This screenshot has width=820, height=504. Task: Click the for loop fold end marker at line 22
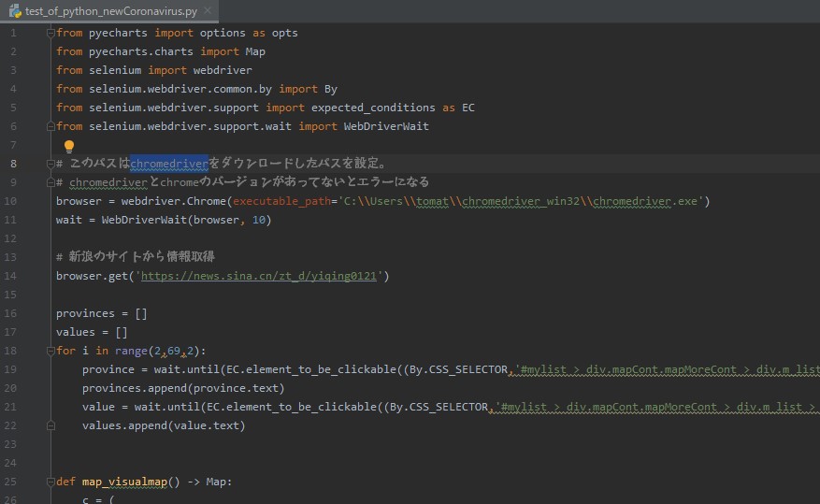(x=50, y=425)
